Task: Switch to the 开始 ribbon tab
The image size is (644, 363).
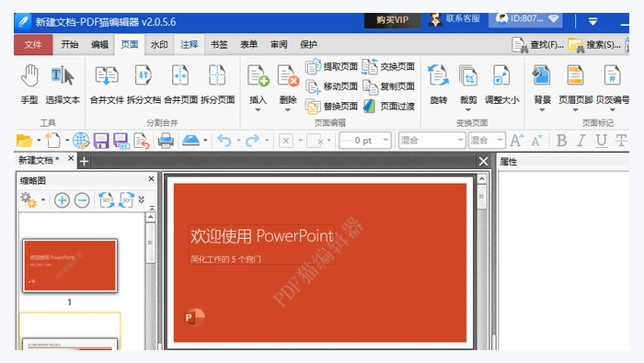Action: point(69,45)
